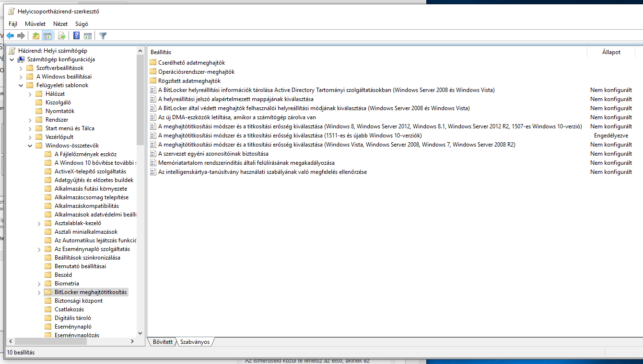Click the Házirend: Helyi számítógép document icon
Image resolution: width=643 pixels, height=364 pixels.
tap(12, 51)
